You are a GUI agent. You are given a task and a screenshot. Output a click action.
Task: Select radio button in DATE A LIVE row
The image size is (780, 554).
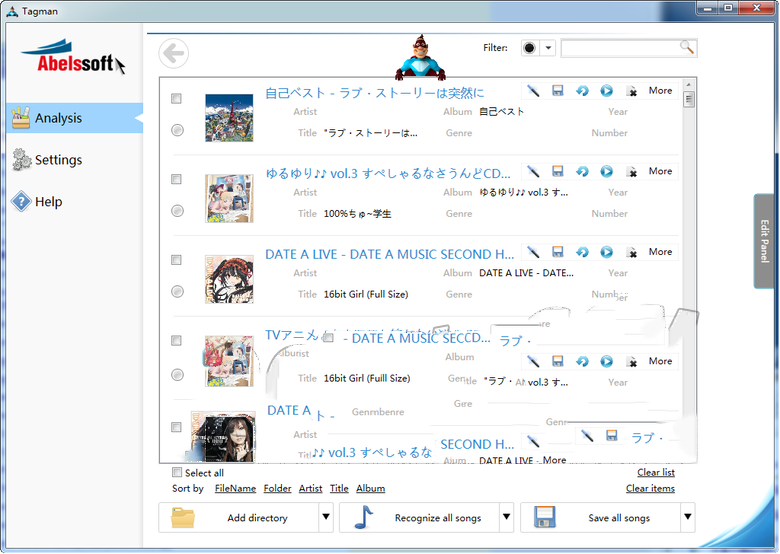pos(177,291)
